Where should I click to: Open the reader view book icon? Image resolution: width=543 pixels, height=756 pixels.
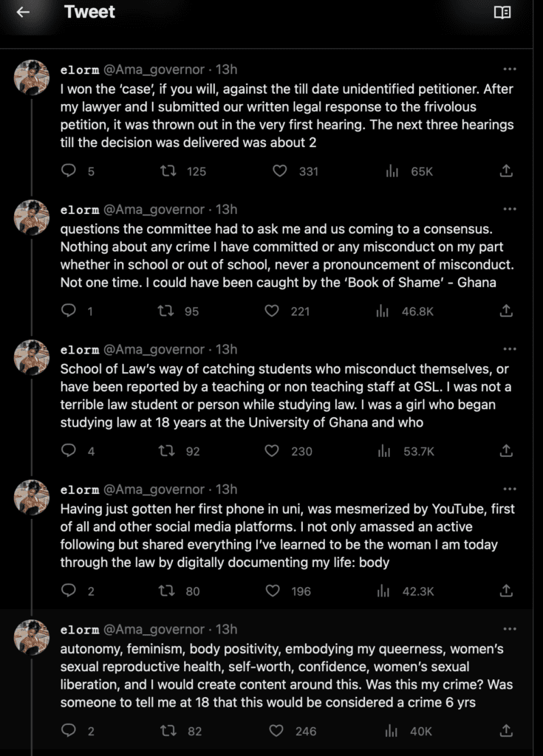tap(502, 13)
